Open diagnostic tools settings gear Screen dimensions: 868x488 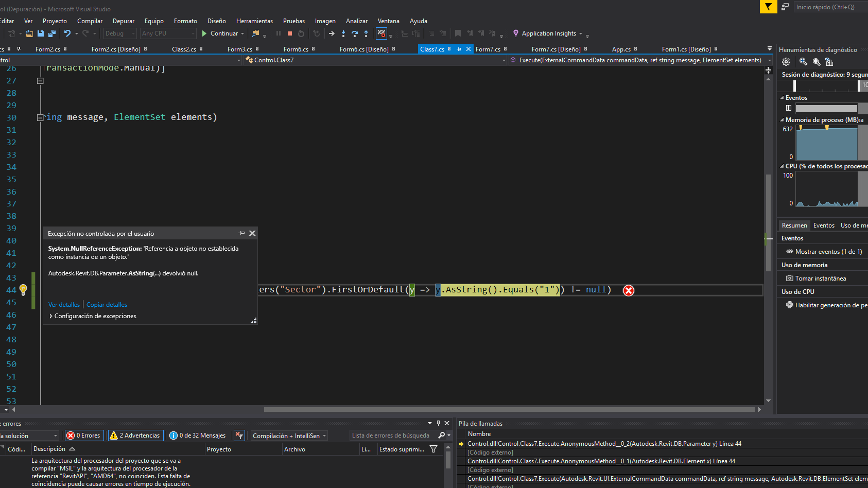point(786,62)
